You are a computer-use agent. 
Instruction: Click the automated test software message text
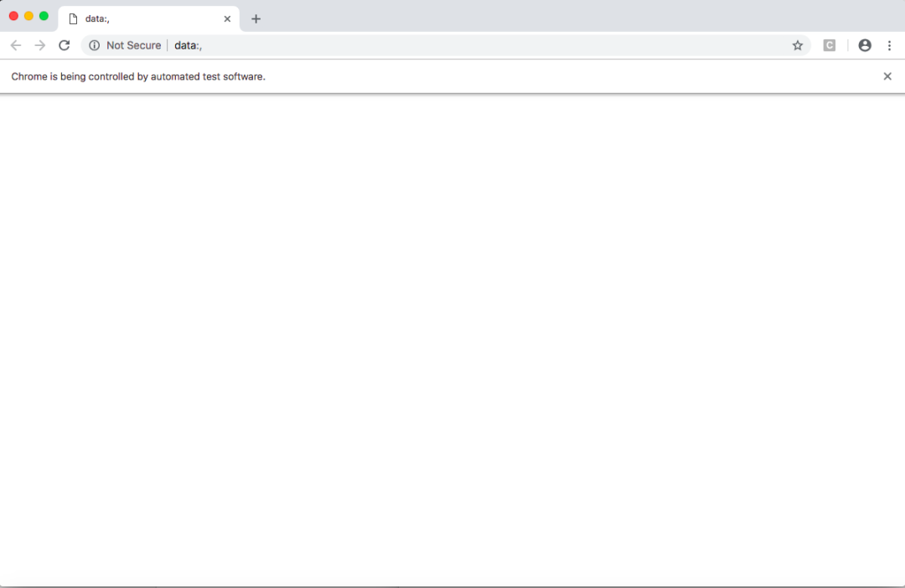(138, 77)
